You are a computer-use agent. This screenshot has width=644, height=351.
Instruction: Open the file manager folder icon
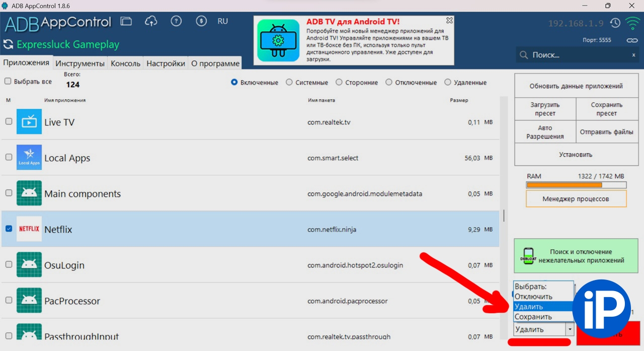[126, 21]
